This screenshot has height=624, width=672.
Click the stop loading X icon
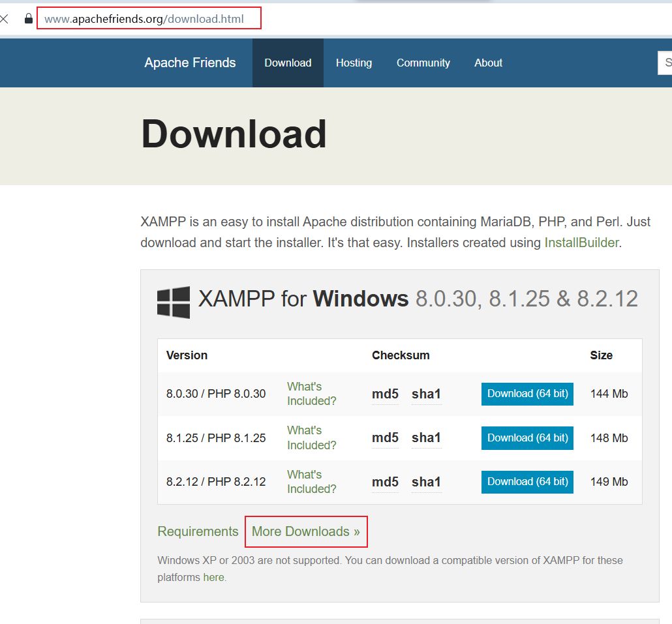pyautogui.click(x=5, y=19)
